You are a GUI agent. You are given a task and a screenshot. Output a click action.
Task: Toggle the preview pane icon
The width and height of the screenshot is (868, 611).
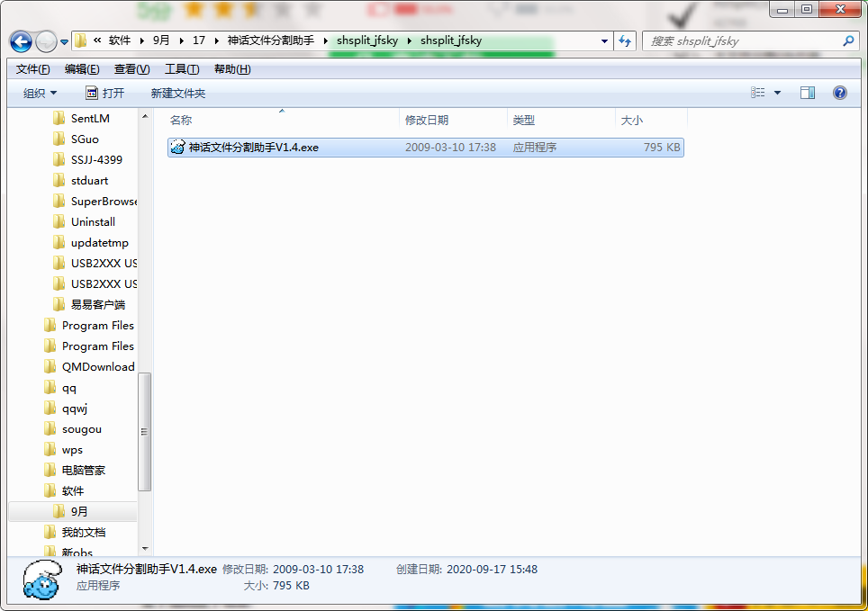click(807, 93)
